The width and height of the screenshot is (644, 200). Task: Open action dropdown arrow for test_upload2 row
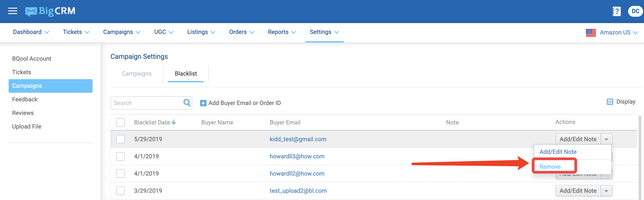pos(606,191)
